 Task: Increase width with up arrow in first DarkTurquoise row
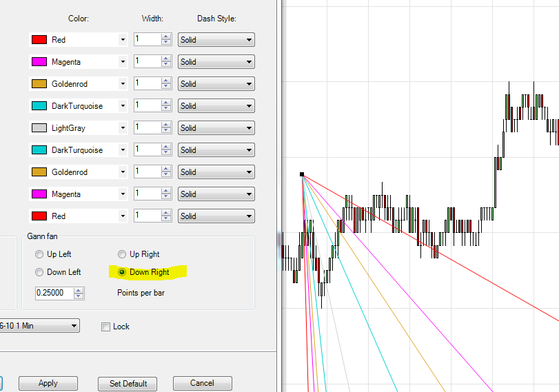pyautogui.click(x=166, y=103)
